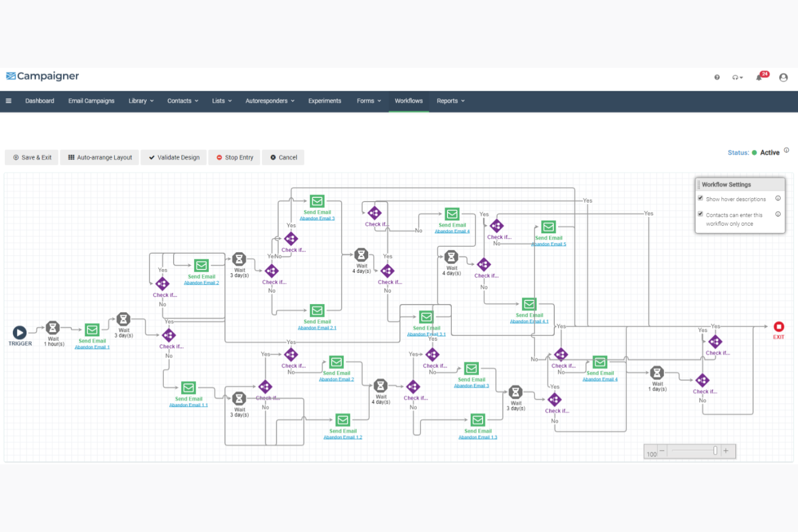Click the TRIGGER start node icon
The image size is (798, 532).
pyautogui.click(x=19, y=333)
